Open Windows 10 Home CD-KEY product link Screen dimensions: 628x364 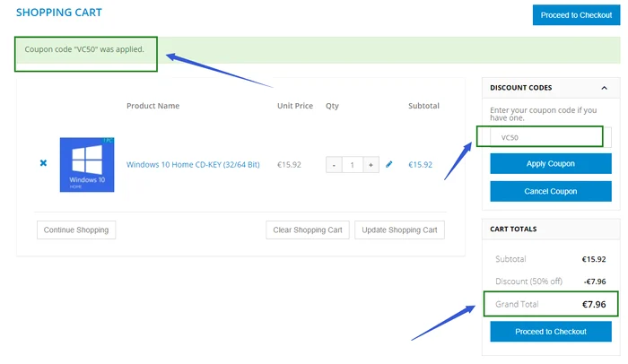(193, 165)
